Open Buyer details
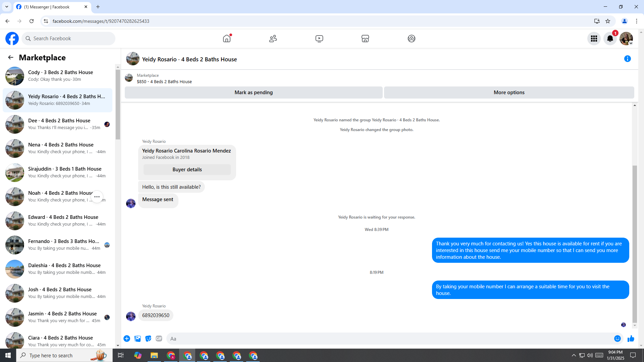This screenshot has height=362, width=644. tap(187, 170)
